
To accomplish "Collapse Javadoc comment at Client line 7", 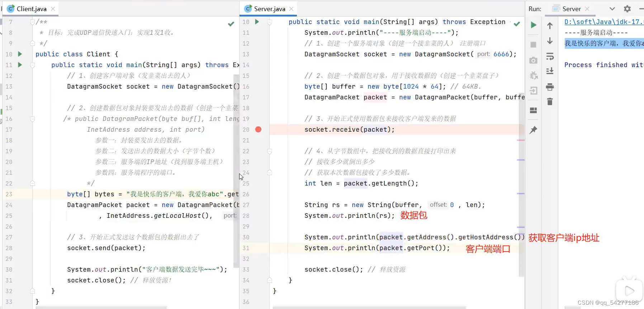I will pos(33,22).
